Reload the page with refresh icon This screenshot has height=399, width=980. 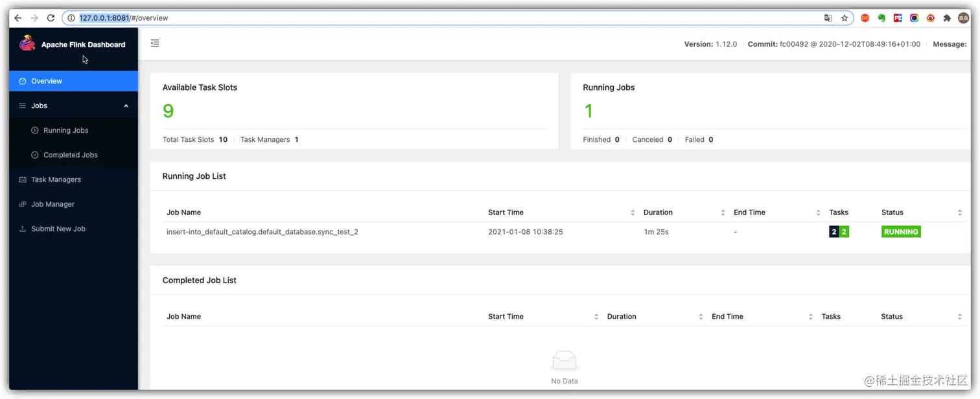click(x=51, y=18)
